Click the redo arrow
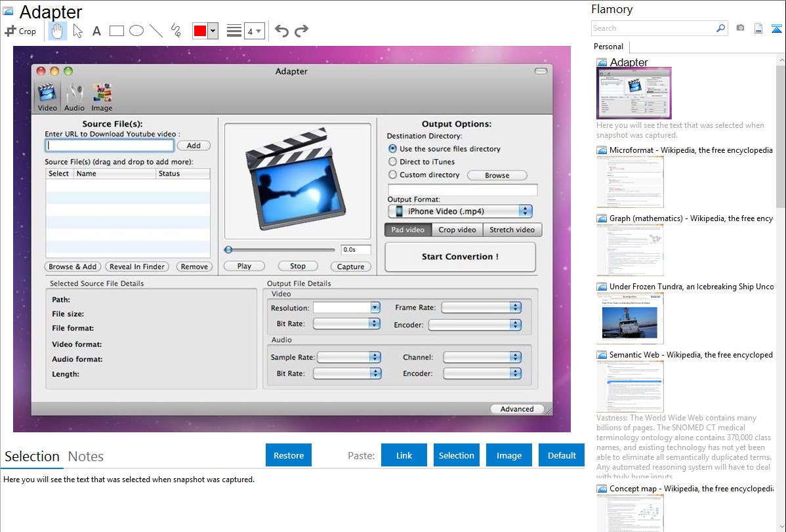The height and width of the screenshot is (532, 786). (x=301, y=31)
